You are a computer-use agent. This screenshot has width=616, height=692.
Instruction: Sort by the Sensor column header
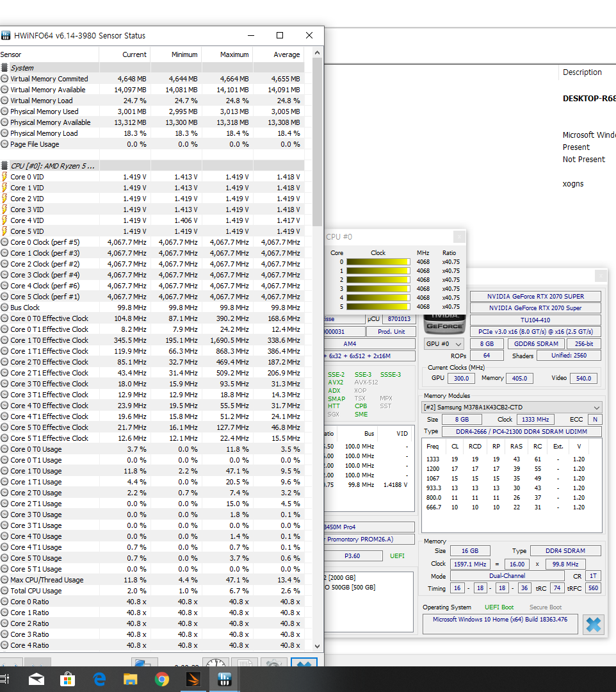(49, 54)
